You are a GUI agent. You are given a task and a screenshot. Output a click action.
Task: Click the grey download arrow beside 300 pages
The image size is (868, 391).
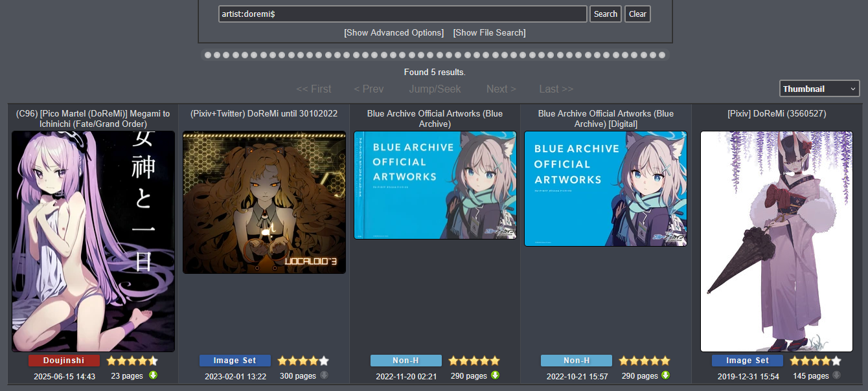pos(324,375)
